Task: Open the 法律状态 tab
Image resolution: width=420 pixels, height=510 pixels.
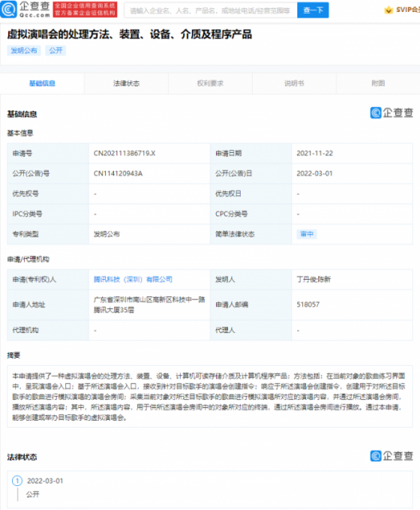Action: 126,84
